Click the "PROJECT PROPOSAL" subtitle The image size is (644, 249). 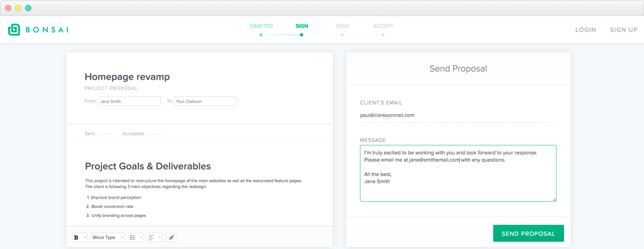pos(111,88)
